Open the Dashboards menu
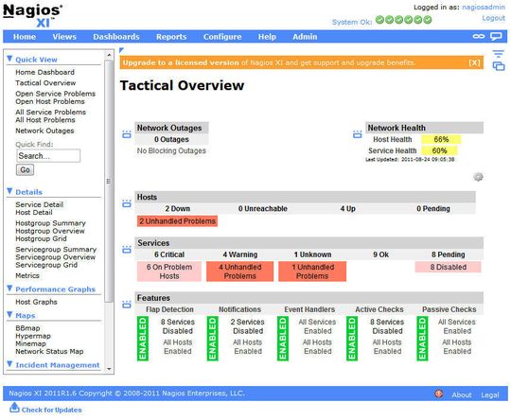The image size is (511, 420). [x=116, y=37]
